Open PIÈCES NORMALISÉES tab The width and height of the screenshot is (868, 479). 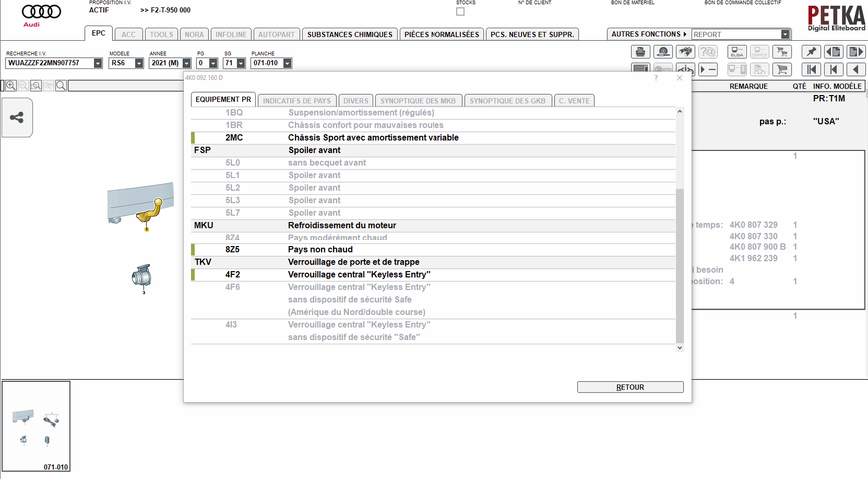pyautogui.click(x=441, y=34)
